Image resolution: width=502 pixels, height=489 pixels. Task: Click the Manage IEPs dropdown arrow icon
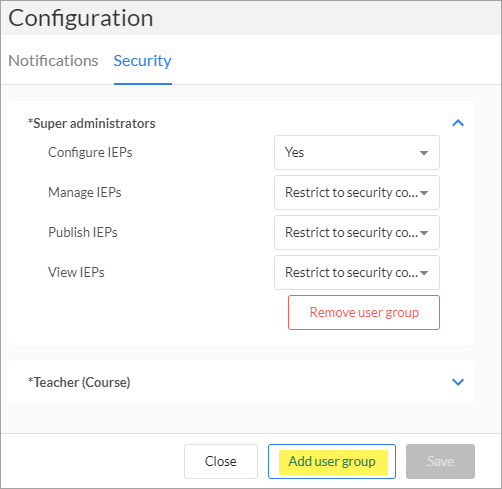coord(424,193)
